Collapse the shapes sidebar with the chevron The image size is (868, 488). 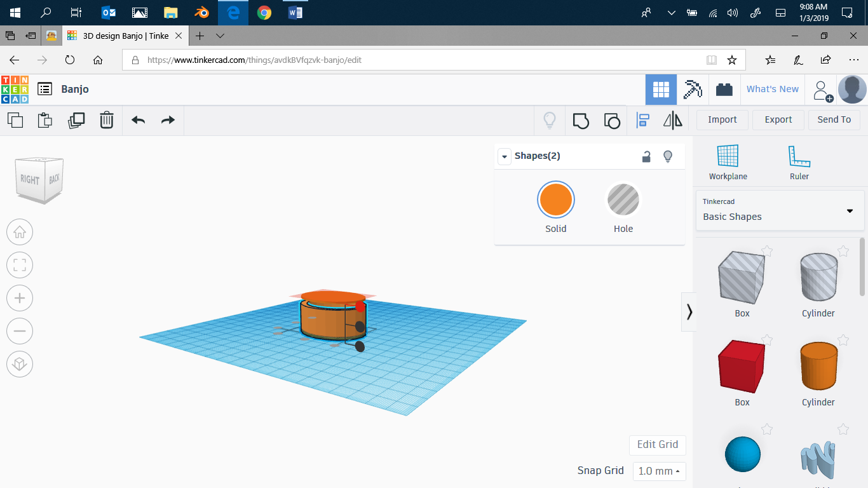coord(689,311)
